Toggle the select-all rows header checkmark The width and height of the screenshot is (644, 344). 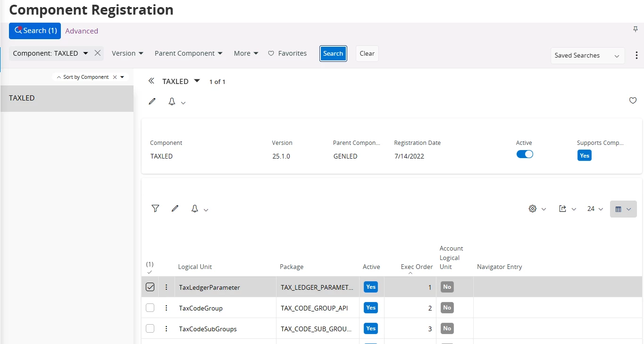point(150,272)
